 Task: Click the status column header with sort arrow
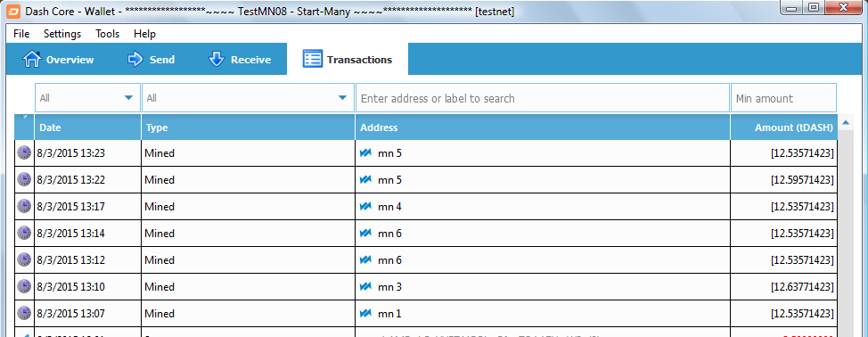coord(24,127)
